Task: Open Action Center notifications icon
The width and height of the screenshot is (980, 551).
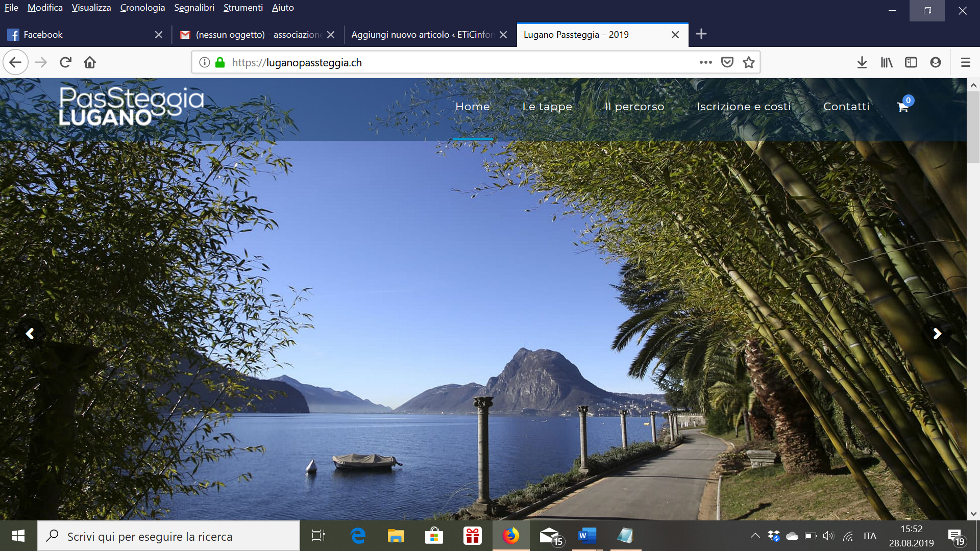Action: [956, 537]
